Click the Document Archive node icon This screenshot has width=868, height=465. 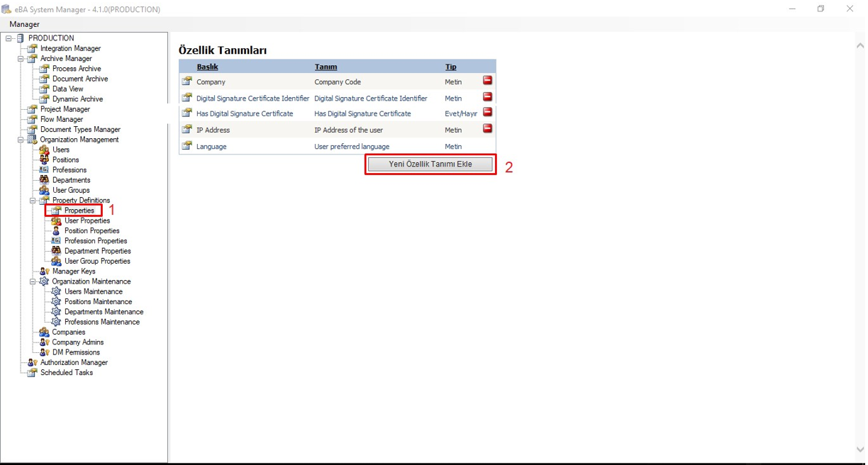pos(44,79)
